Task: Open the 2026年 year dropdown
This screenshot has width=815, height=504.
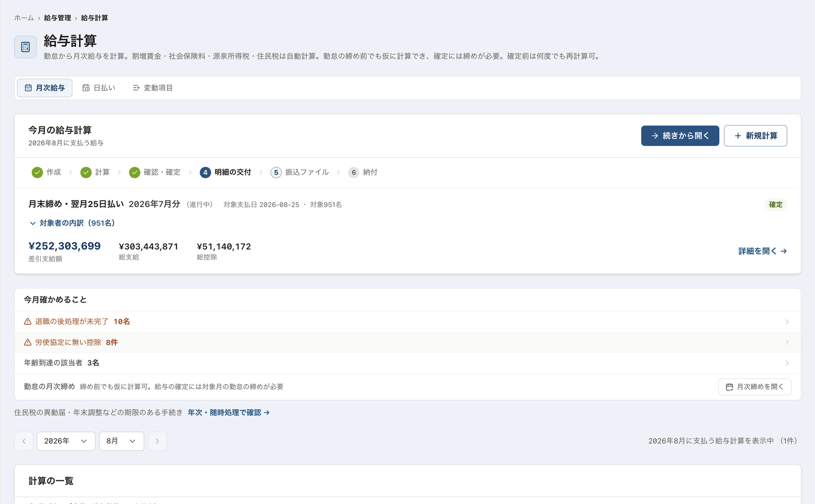Action: [x=66, y=441]
